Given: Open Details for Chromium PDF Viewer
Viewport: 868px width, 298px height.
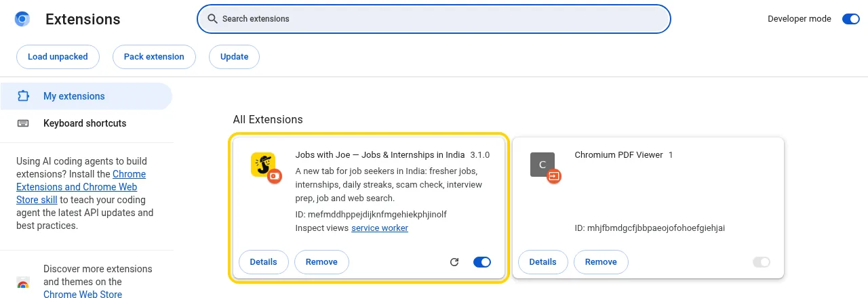Looking at the screenshot, I should (542, 262).
